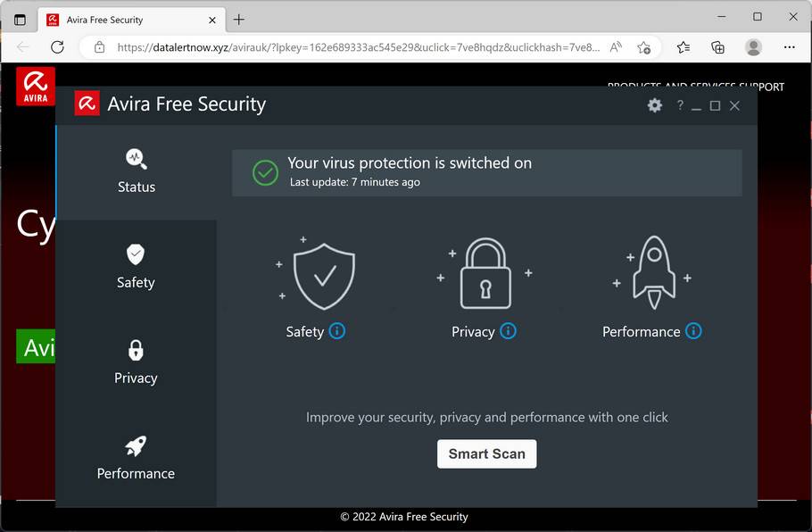Screen dimensions: 812x532
Task: Open the Privacy section from the sidebar
Action: [x=136, y=363]
